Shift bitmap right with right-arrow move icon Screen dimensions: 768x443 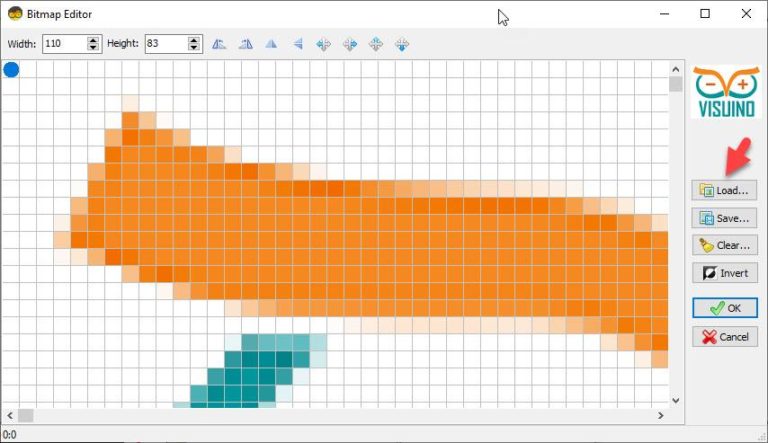(350, 45)
